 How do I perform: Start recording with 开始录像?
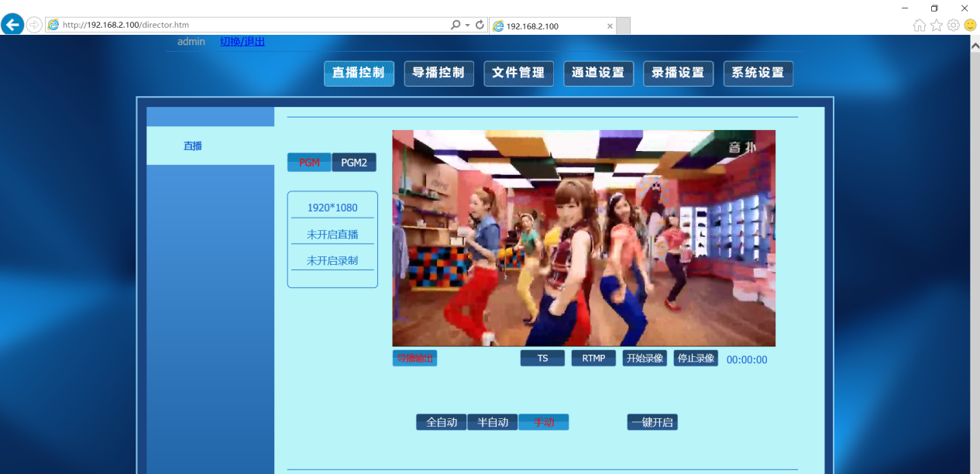[x=645, y=358]
